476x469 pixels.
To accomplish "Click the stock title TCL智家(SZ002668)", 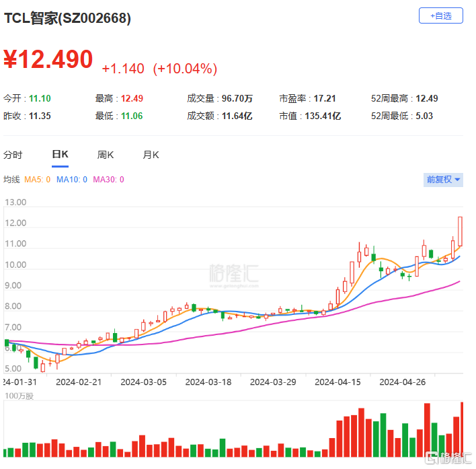I will (67, 18).
